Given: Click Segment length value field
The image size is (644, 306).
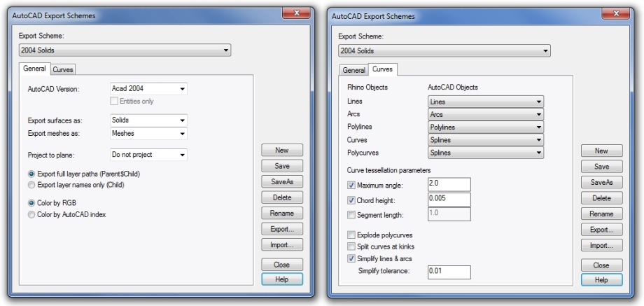Looking at the screenshot, I should pyautogui.click(x=449, y=214).
